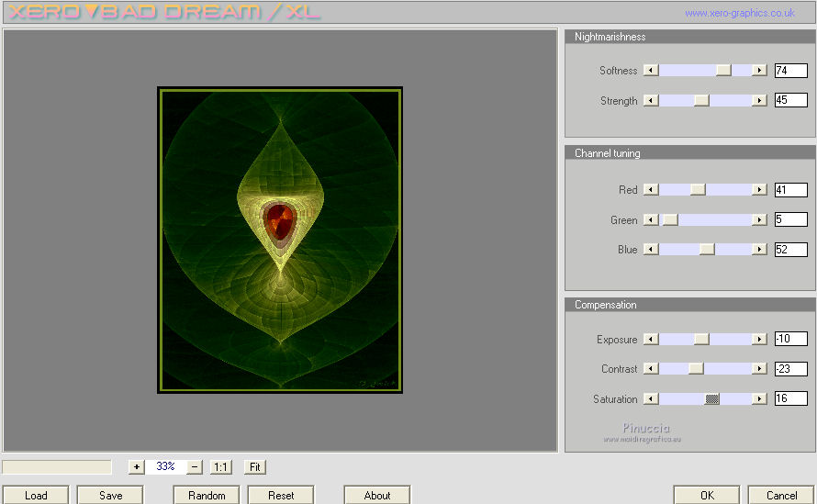Click the Softness slider thumb
This screenshot has width=817, height=504.
(723, 70)
